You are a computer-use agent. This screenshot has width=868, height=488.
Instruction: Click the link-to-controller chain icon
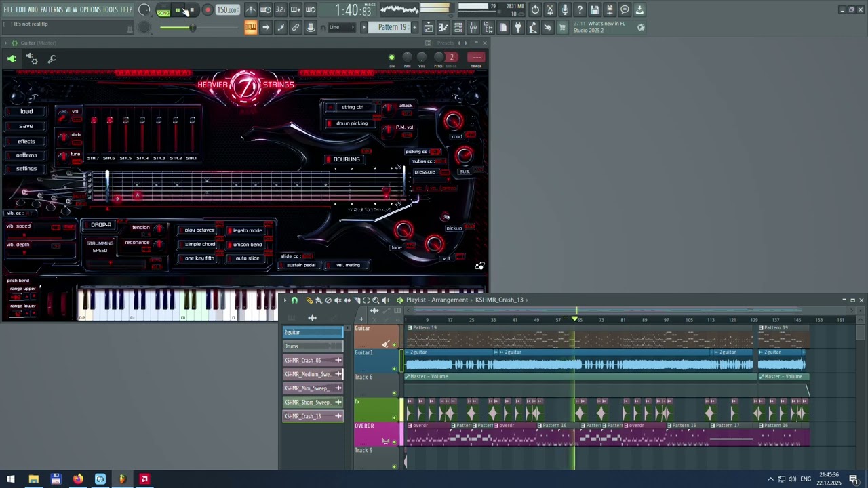coord(295,27)
